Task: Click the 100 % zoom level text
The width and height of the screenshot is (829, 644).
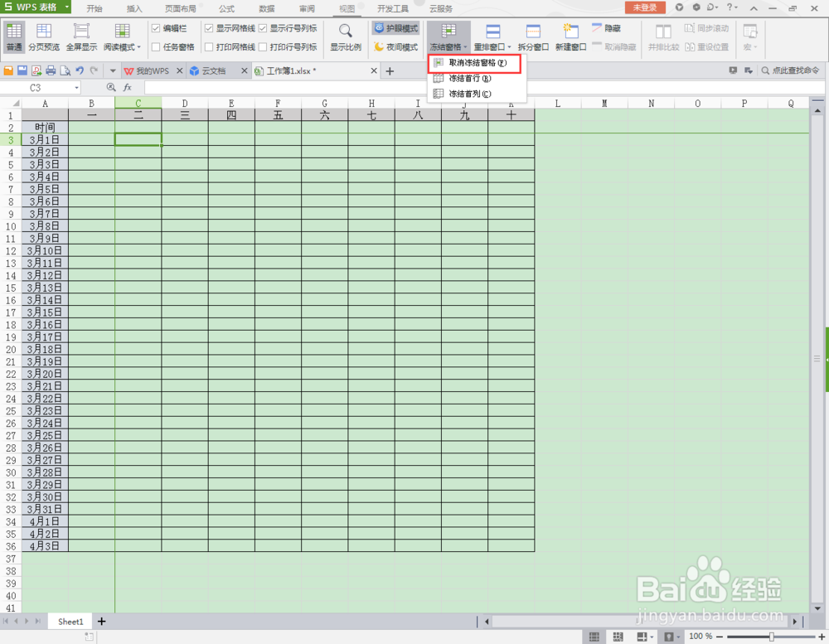Action: (x=701, y=636)
